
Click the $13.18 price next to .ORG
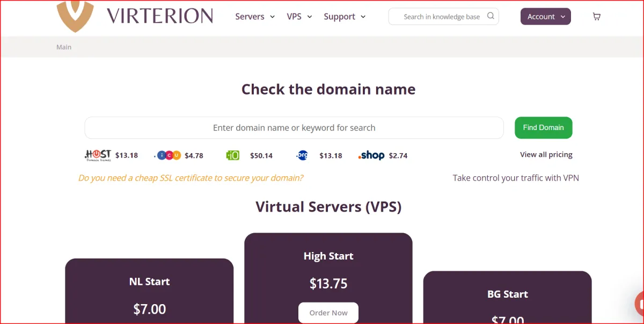(331, 156)
